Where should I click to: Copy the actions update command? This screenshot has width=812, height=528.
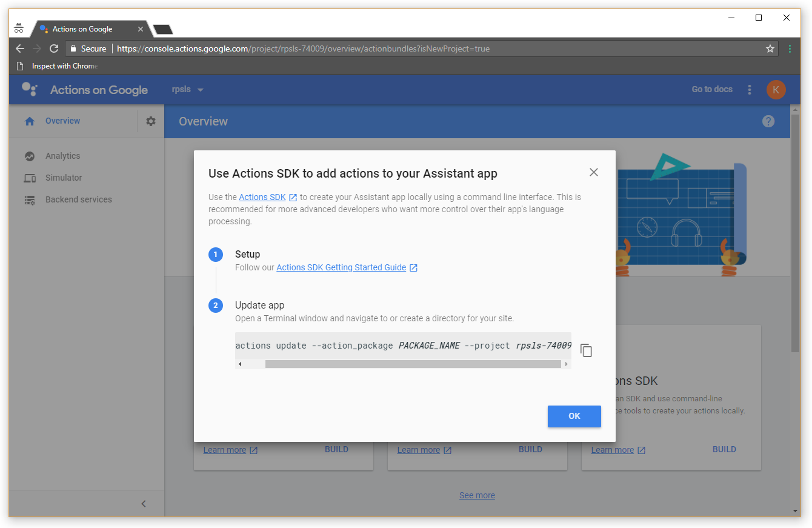pos(585,350)
